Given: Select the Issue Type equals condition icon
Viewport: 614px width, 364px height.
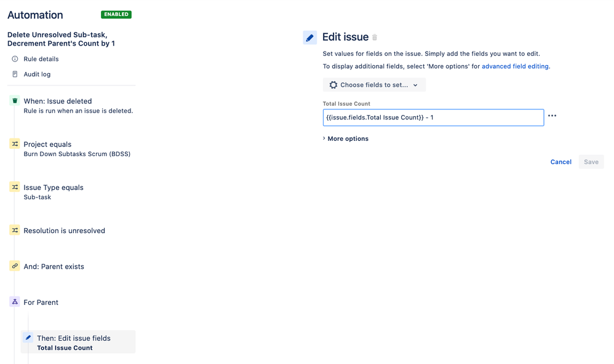Looking at the screenshot, I should [x=15, y=187].
